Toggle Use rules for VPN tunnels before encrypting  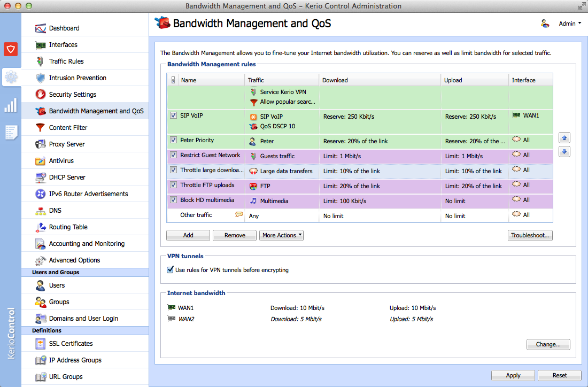click(x=170, y=269)
